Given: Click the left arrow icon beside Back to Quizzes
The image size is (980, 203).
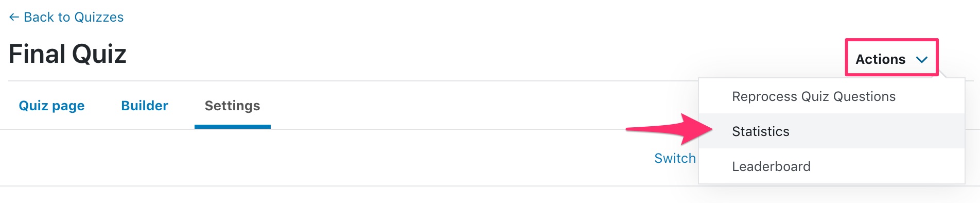Looking at the screenshot, I should coord(14,18).
